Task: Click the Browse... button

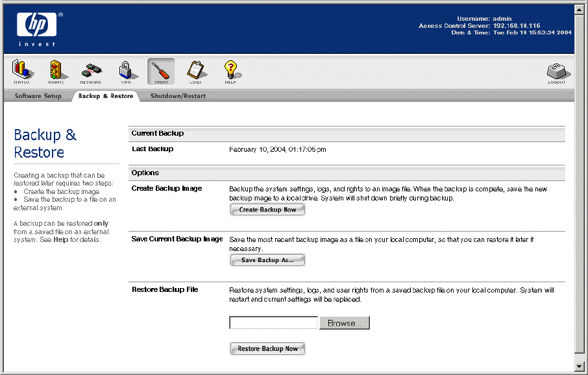Action: point(345,323)
